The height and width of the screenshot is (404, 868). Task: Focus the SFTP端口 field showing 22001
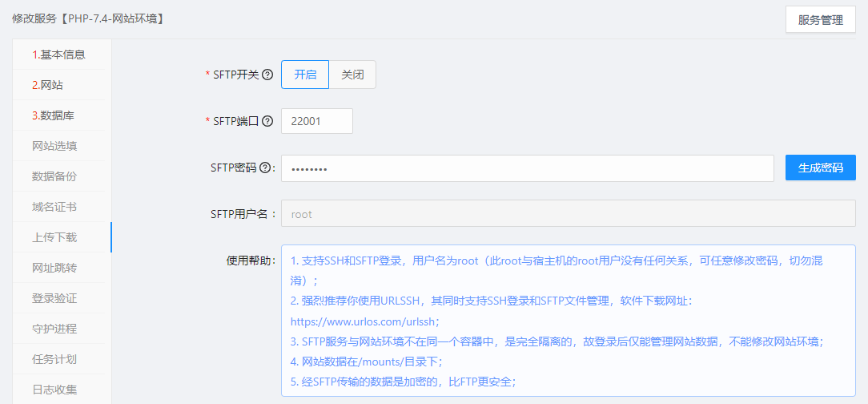(316, 121)
